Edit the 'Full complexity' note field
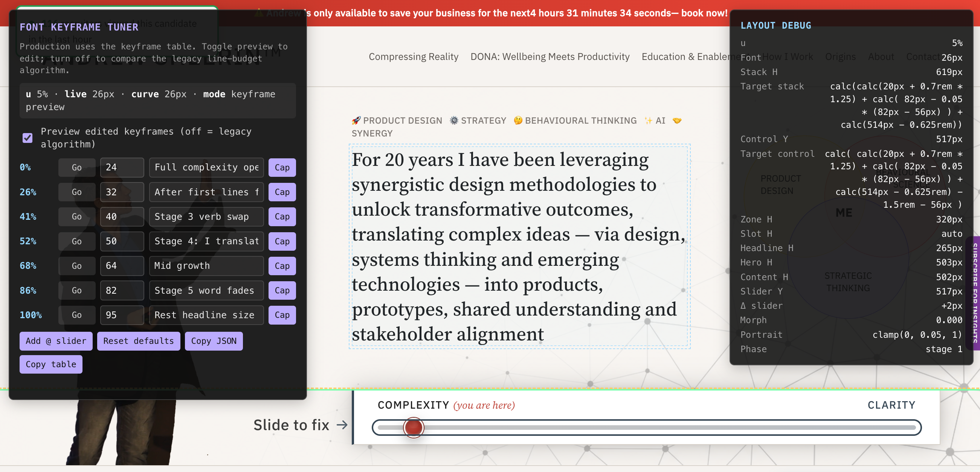 206,167
